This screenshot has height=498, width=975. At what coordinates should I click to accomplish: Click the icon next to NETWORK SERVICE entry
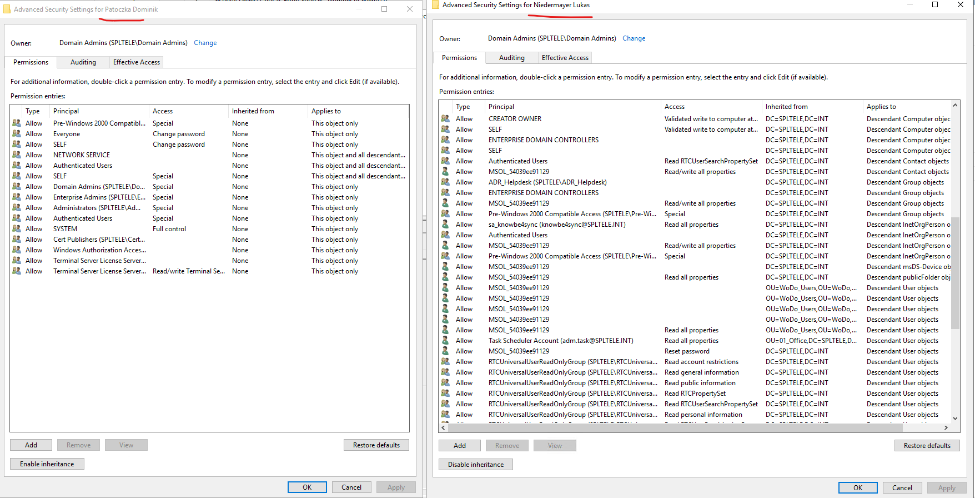(x=16, y=155)
